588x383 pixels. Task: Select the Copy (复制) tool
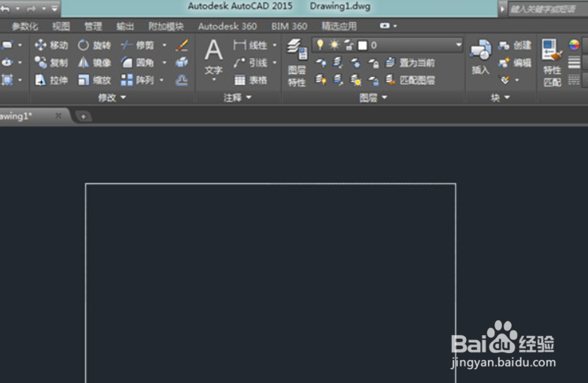click(51, 63)
